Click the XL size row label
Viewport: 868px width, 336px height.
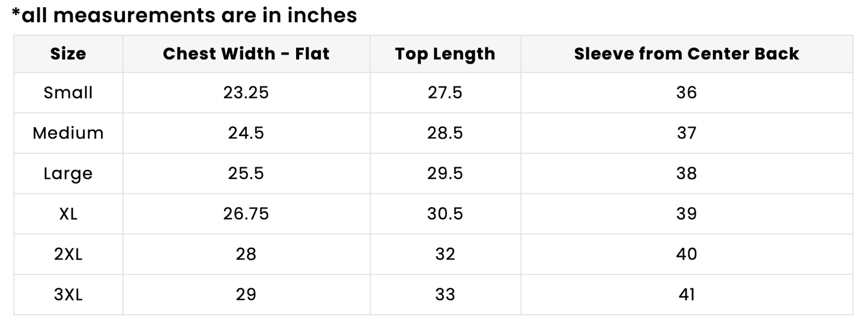point(68,214)
